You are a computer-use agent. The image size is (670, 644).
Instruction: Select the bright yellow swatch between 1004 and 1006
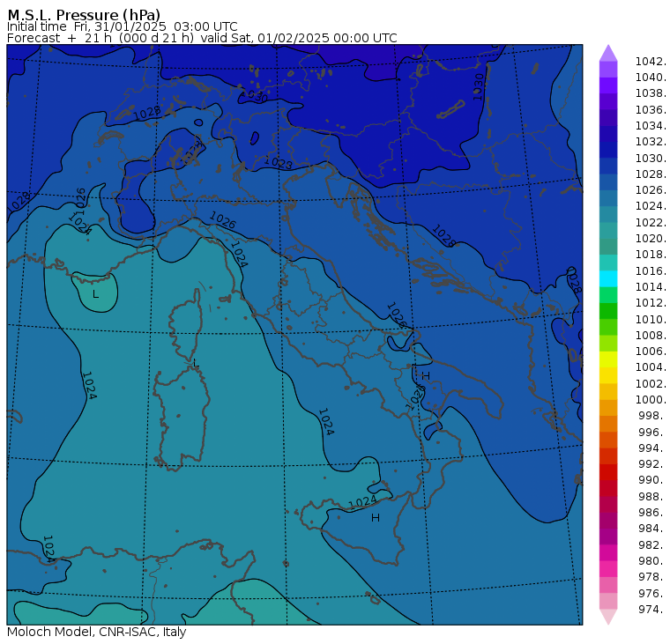608,359
